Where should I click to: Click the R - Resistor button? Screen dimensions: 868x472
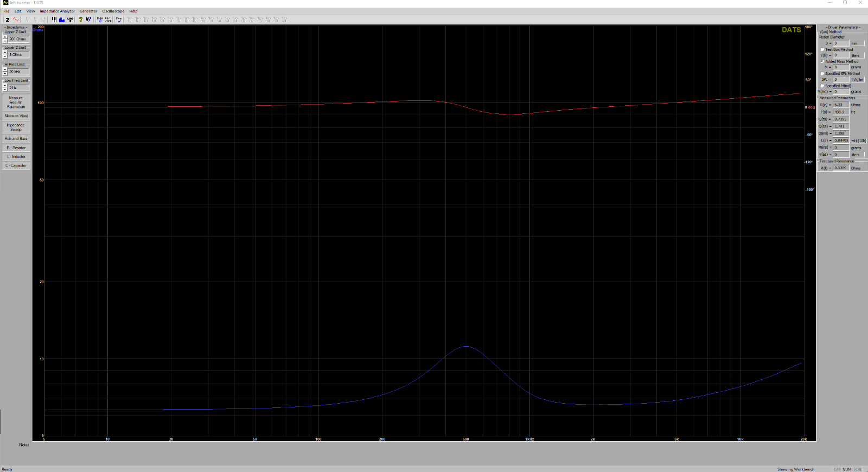pyautogui.click(x=16, y=148)
